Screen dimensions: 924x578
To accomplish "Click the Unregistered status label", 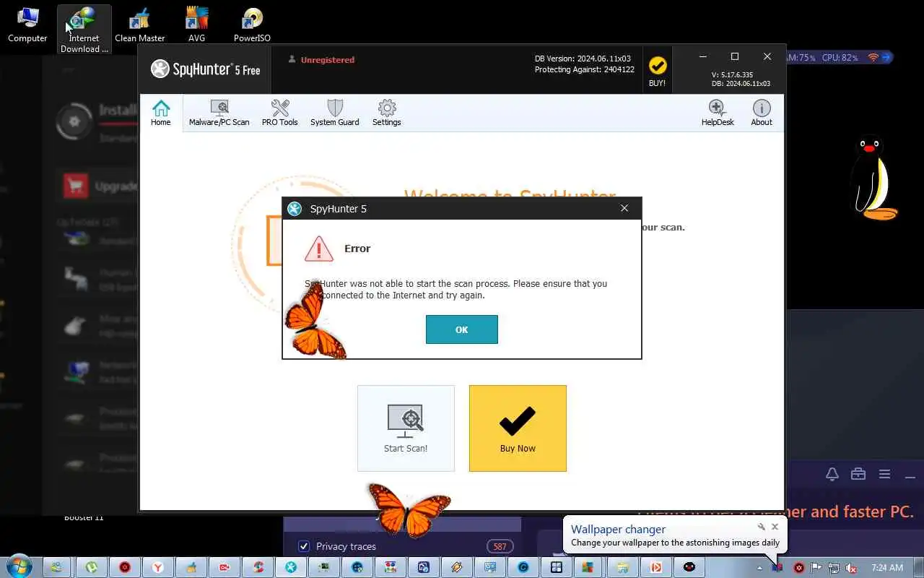I will coord(328,60).
